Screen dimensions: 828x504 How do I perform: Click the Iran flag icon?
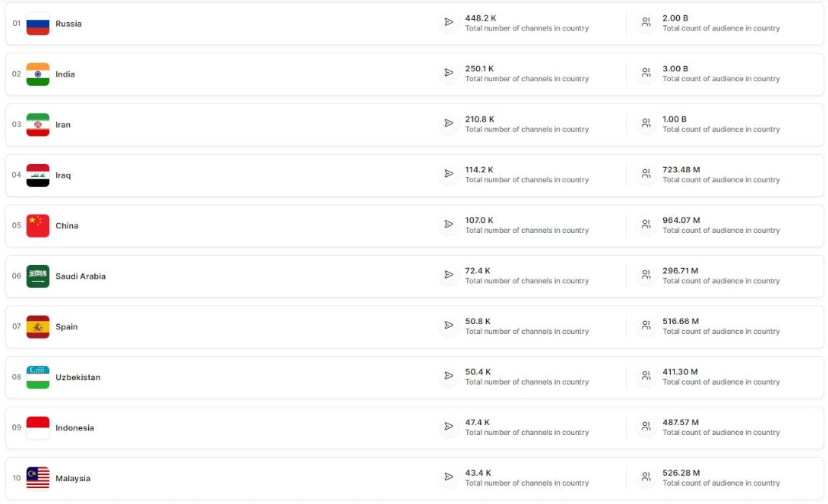38,125
